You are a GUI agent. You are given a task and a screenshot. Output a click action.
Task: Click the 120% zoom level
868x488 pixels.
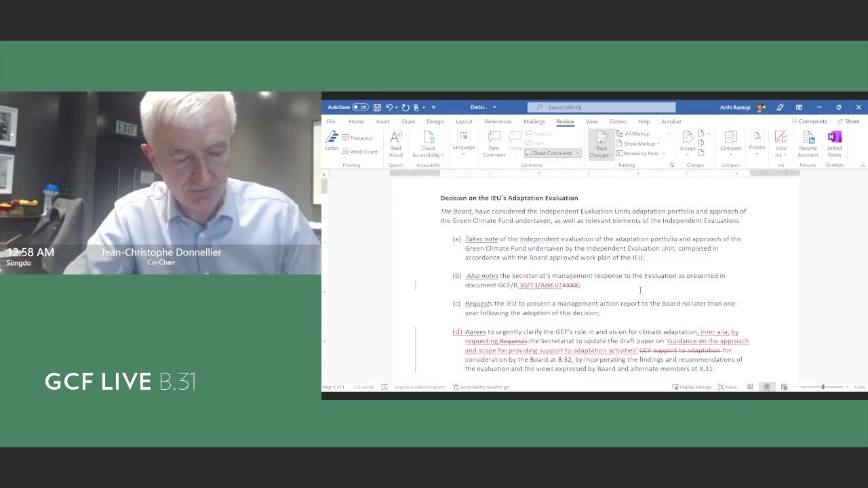pyautogui.click(x=859, y=387)
